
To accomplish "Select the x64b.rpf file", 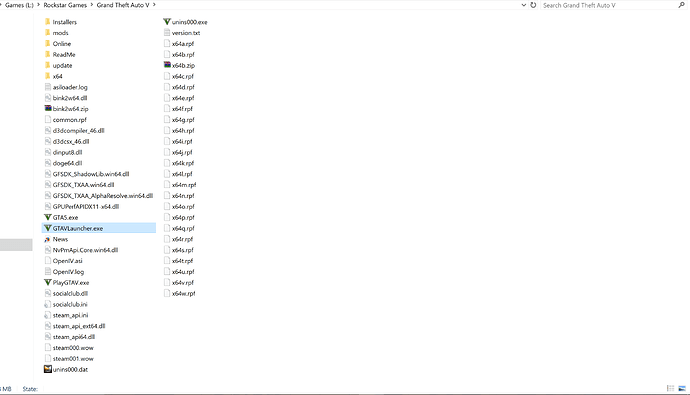I will pos(183,55).
